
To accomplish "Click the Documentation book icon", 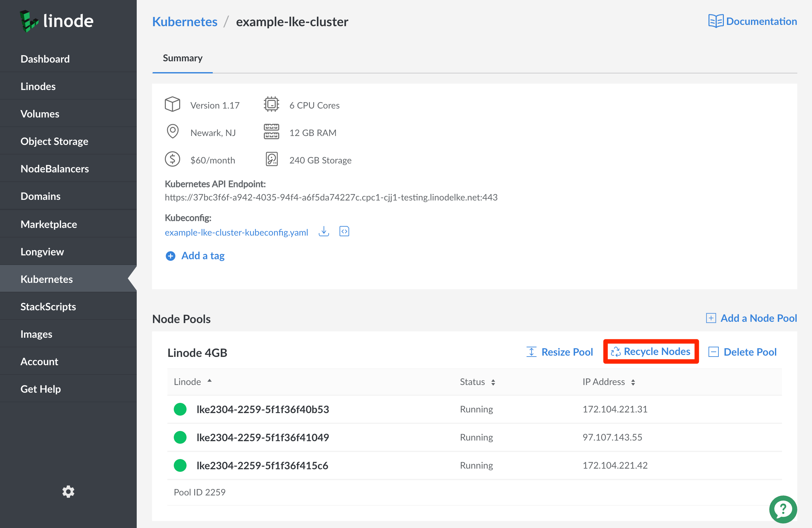I will coord(716,21).
